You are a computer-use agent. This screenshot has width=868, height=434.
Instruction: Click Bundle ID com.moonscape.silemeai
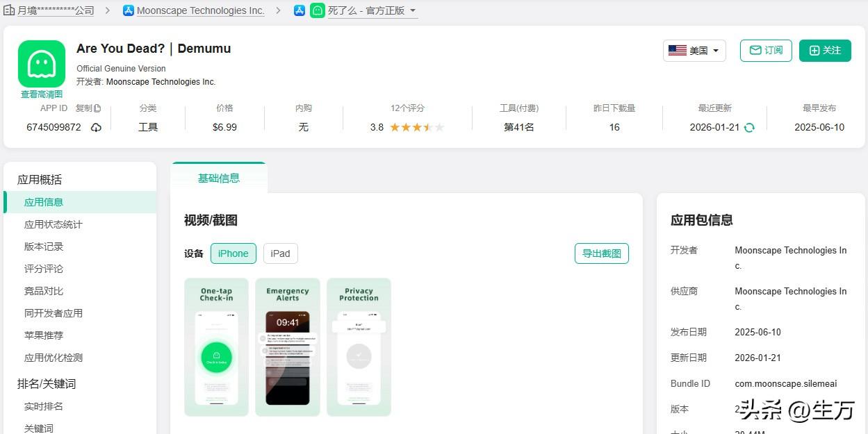pos(786,383)
